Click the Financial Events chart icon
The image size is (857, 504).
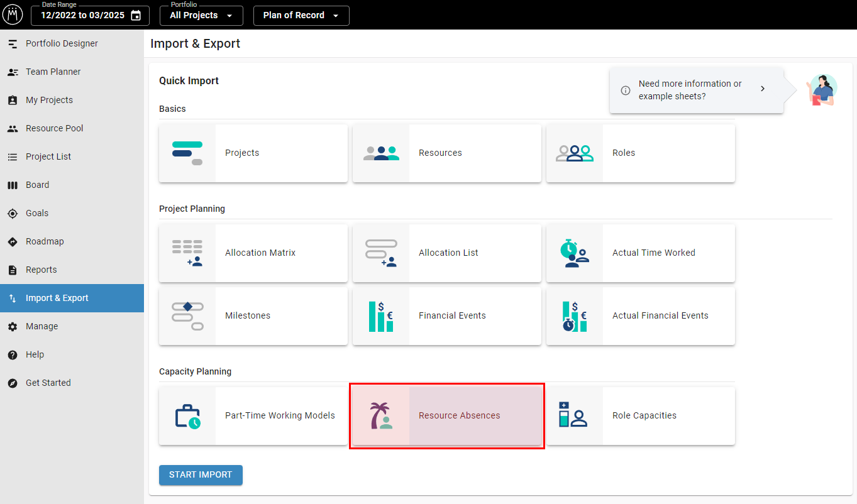click(381, 316)
